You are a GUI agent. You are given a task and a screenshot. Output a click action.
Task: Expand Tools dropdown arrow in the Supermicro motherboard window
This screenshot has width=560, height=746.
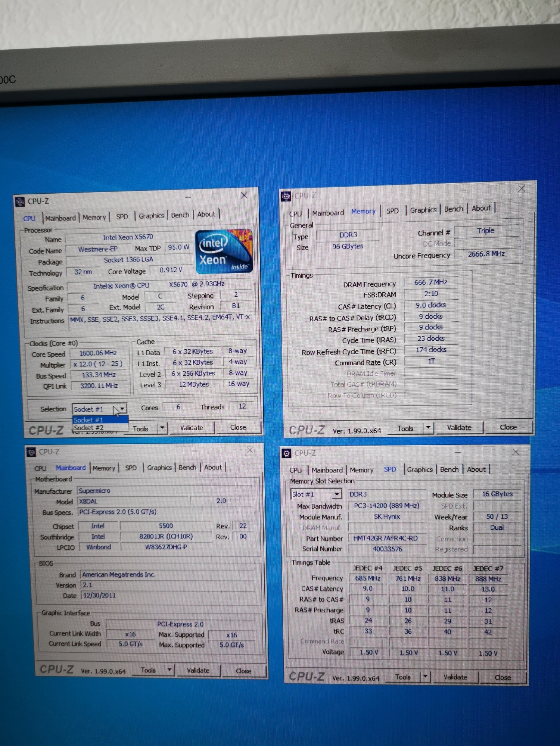tap(169, 670)
